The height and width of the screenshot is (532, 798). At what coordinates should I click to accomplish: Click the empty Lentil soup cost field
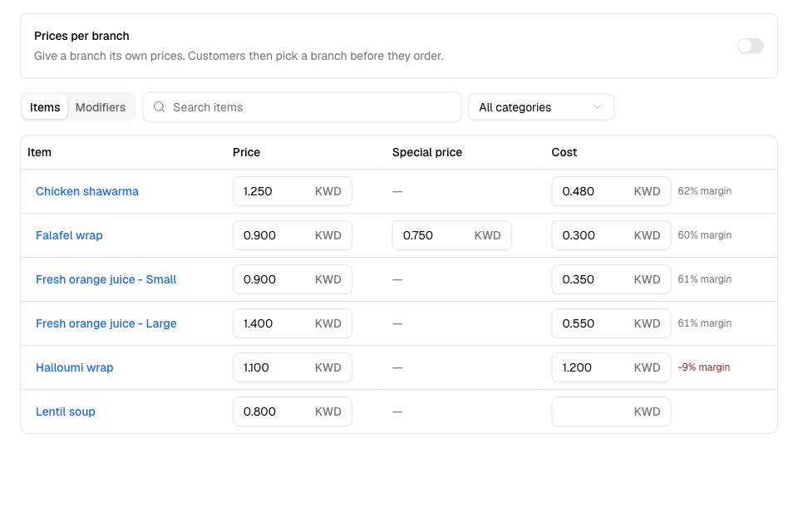(611, 411)
